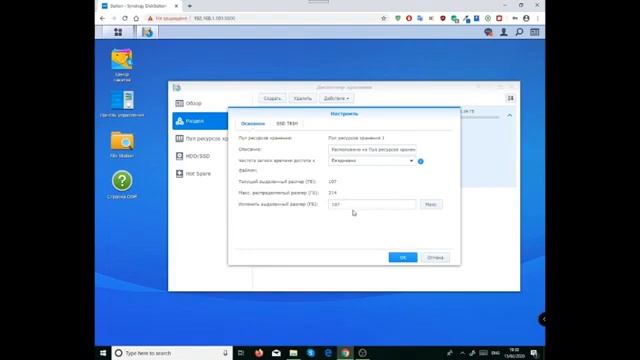Click the modify allocated size input field
The image size is (640, 360).
[x=372, y=204]
